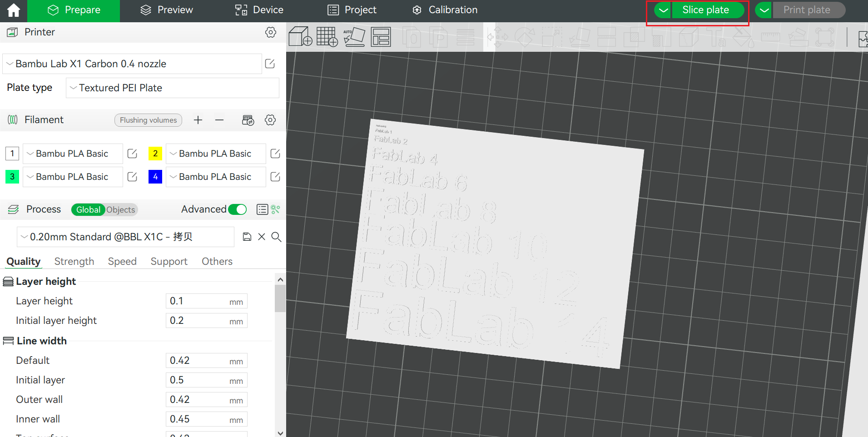Screen dimensions: 868x437
Task: Select the Move tool
Action: 497,37
